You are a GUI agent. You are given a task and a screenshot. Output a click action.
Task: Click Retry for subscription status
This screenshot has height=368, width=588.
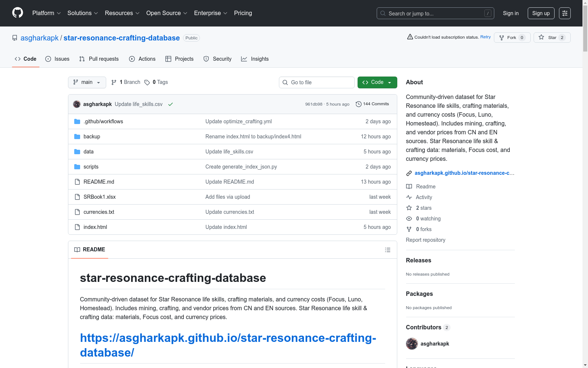click(x=485, y=37)
